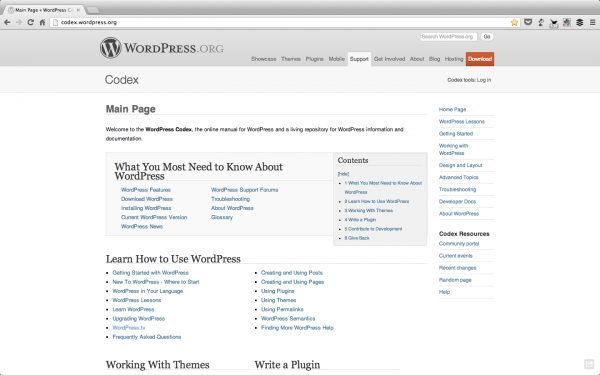Open WordPress Lessons sidebar link
Screen dimensions: 600x375
462,122
